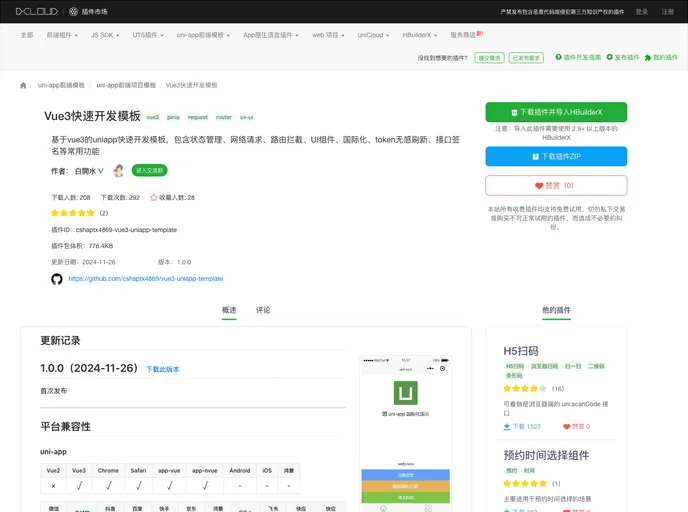Click the H5扫码 download icon

507,426
